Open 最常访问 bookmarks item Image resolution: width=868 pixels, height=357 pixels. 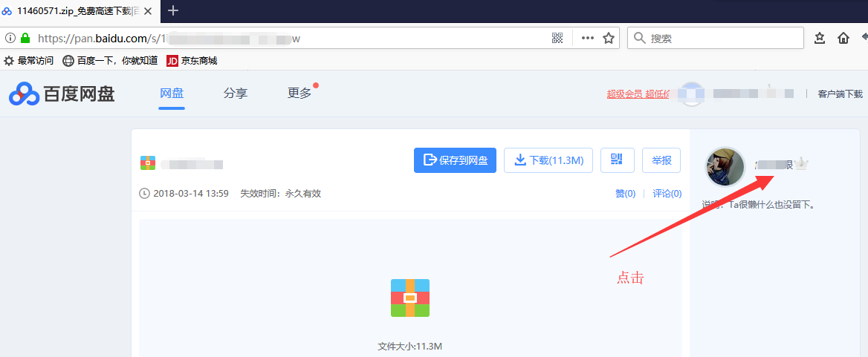(x=28, y=61)
